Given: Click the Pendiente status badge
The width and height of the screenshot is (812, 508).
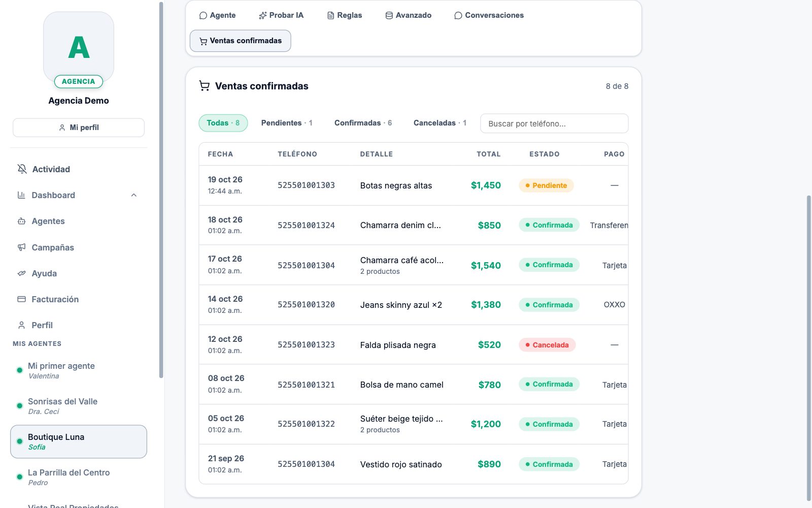Looking at the screenshot, I should (x=546, y=185).
